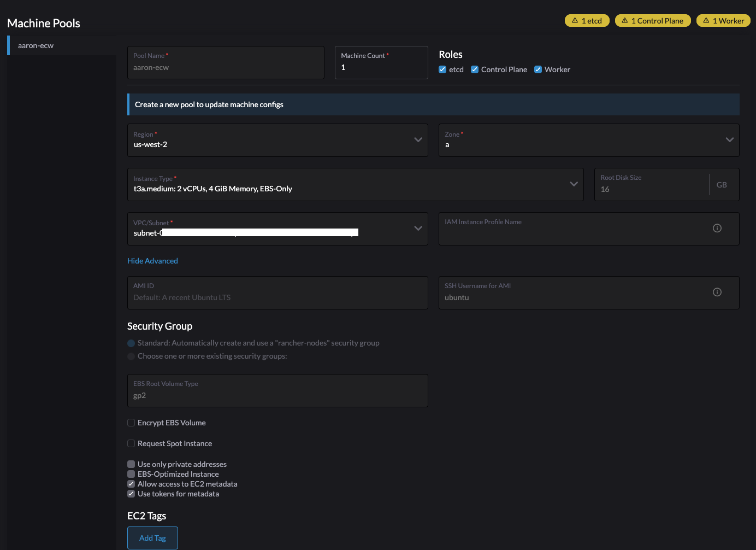Image resolution: width=756 pixels, height=550 pixels.
Task: Disable Allow access to EC2 metadata
Action: pyautogui.click(x=131, y=483)
